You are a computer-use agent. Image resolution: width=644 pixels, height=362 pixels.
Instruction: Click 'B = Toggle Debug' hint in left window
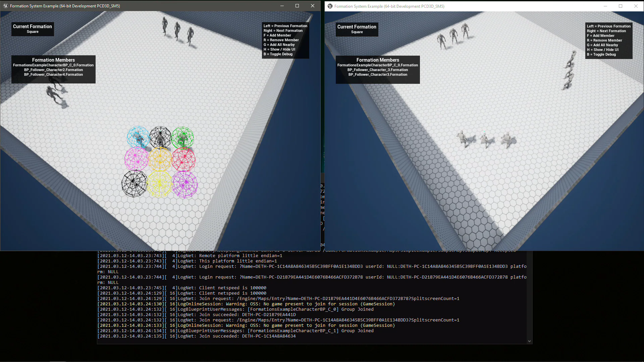click(x=278, y=54)
